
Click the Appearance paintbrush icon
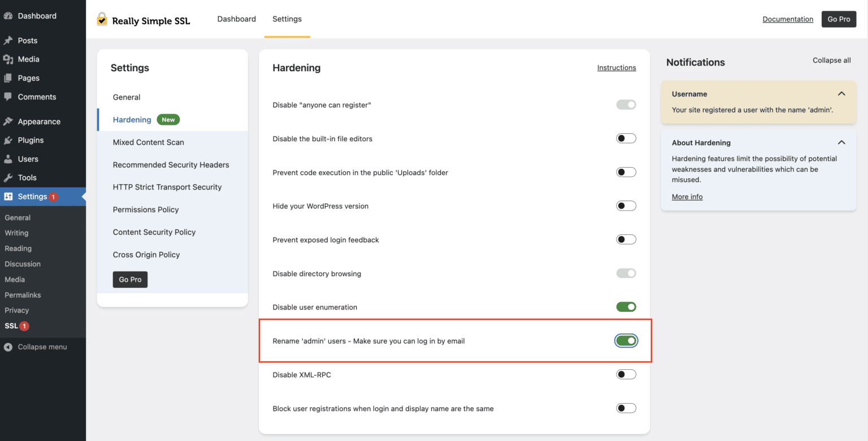pos(8,121)
